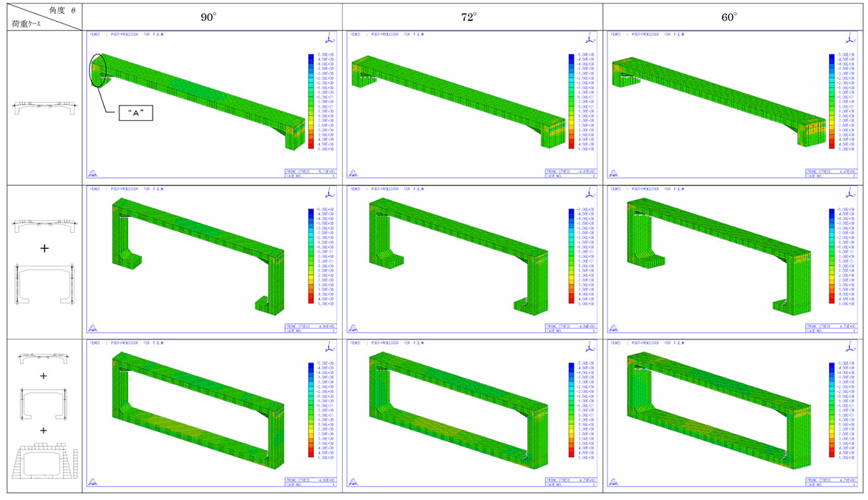This screenshot has height=500, width=868.
Task: Click FRINGE STRESS box in 60° first-row plot
Action: pos(831,174)
